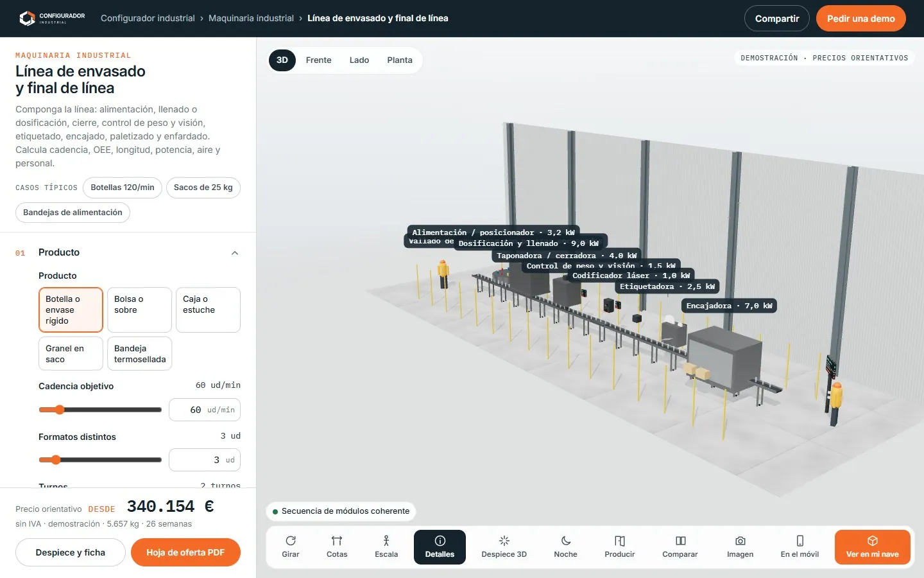924x578 pixels.
Task: Select Bolsa o sobre product type
Action: 139,310
